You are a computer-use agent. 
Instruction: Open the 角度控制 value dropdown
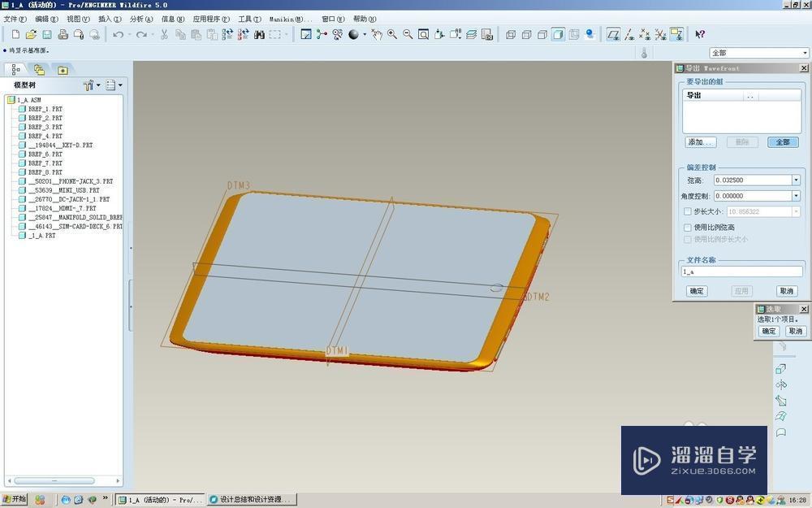(x=796, y=196)
